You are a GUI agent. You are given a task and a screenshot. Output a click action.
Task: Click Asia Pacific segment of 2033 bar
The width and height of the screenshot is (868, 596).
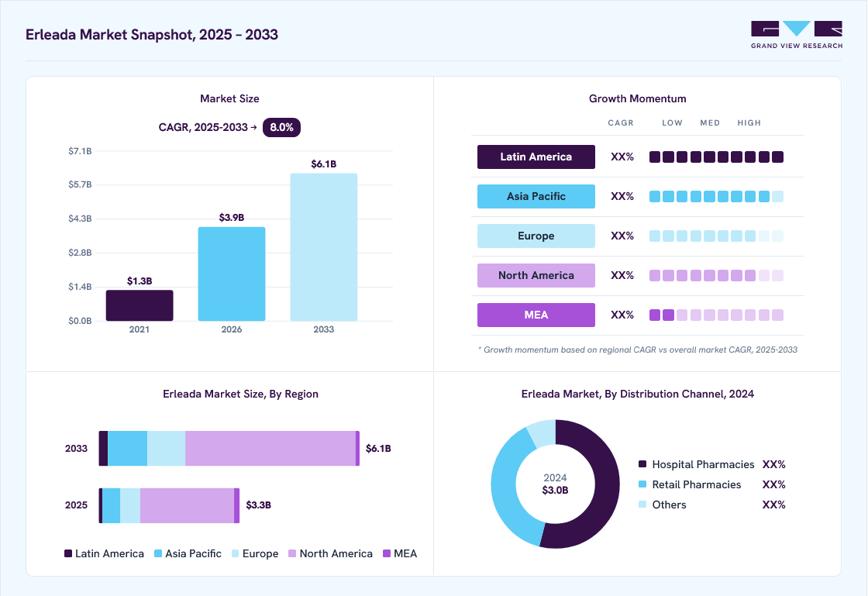pyautogui.click(x=127, y=448)
